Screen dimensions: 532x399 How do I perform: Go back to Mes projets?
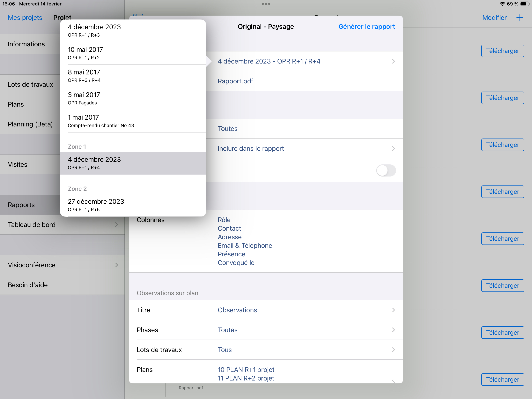25,18
